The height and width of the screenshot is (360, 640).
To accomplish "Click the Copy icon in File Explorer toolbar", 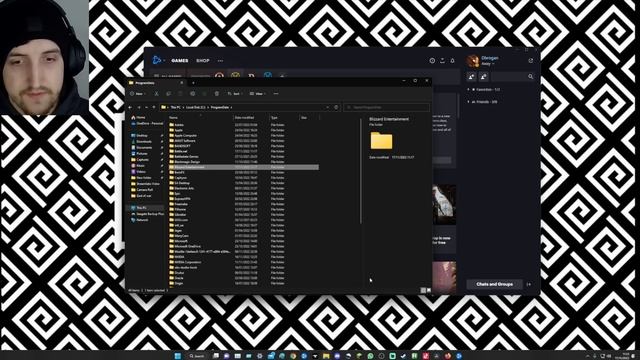I will click(168, 93).
